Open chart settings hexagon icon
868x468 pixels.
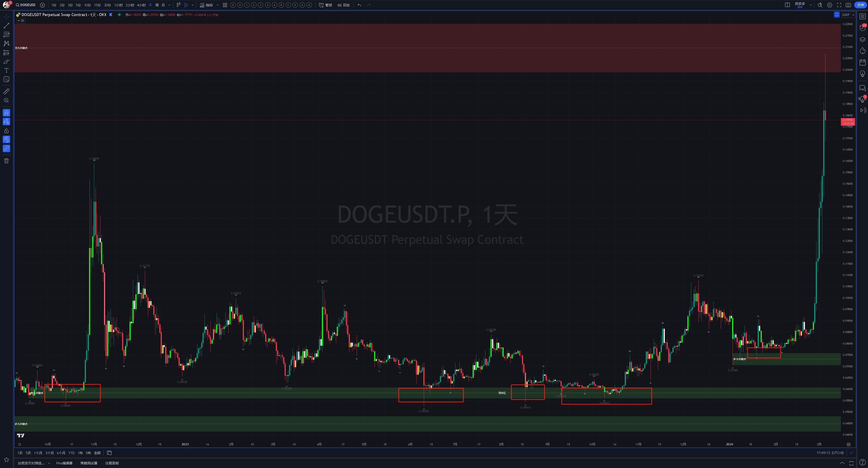[x=830, y=5]
